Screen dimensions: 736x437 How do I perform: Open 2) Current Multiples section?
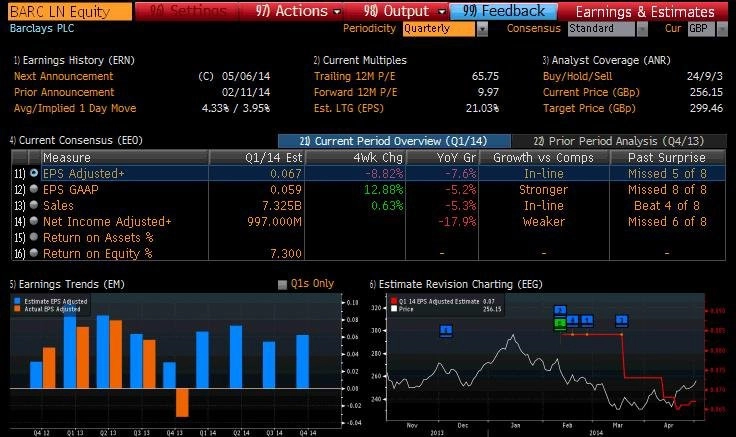coord(360,60)
